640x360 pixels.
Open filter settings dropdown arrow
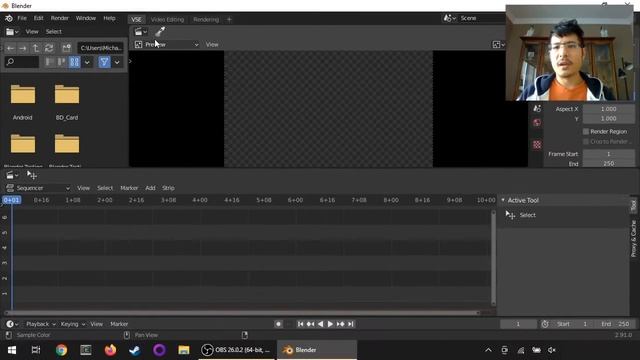(x=117, y=62)
